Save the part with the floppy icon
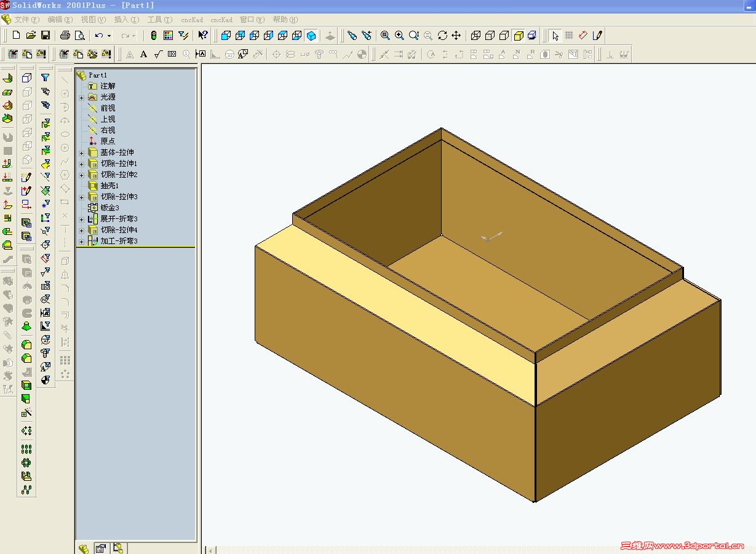 (x=45, y=36)
